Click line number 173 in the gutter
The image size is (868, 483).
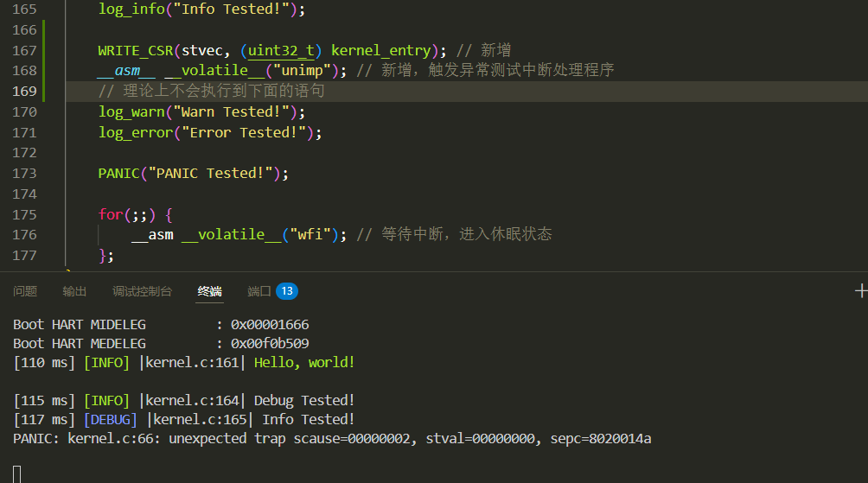[25, 173]
